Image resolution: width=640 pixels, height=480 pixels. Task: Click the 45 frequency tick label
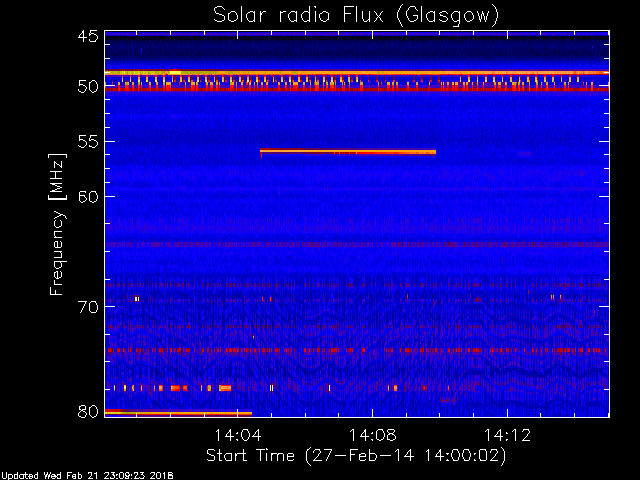click(88, 36)
